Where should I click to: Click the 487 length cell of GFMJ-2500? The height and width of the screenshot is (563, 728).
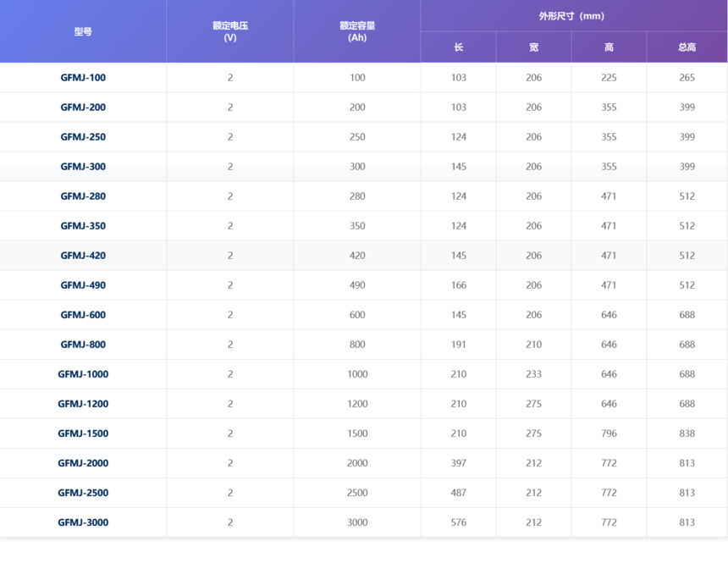coord(458,493)
